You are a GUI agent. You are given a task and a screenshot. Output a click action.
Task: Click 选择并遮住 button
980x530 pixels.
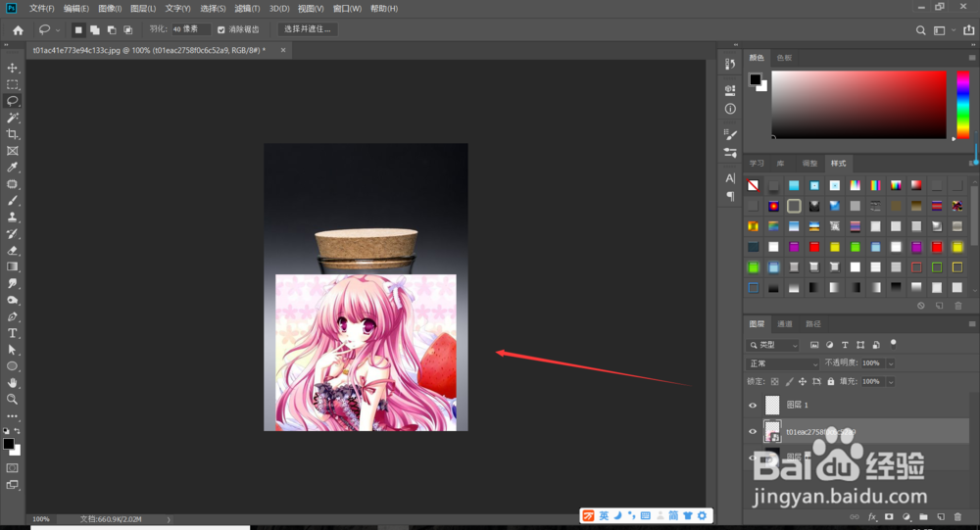tap(308, 29)
